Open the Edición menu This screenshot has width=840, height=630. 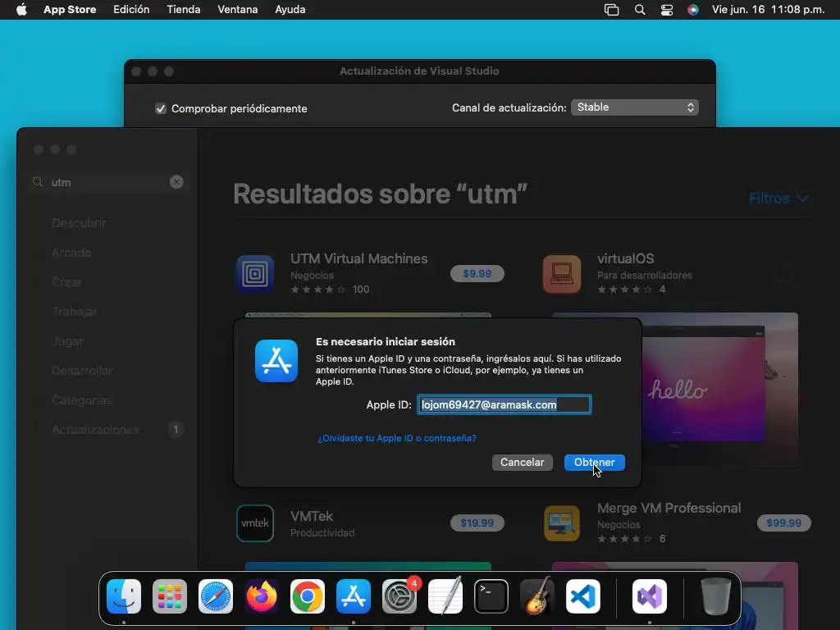tap(131, 10)
